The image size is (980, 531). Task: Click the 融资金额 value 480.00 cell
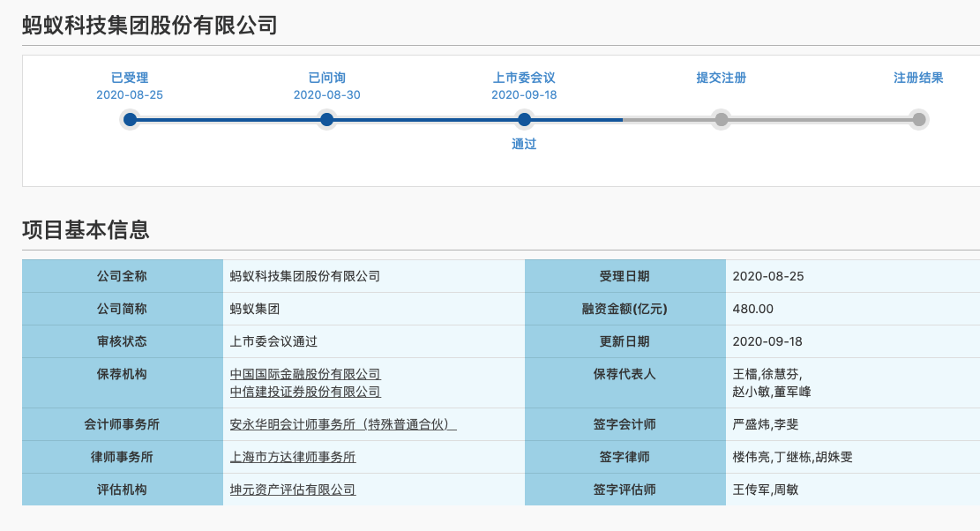(x=752, y=309)
